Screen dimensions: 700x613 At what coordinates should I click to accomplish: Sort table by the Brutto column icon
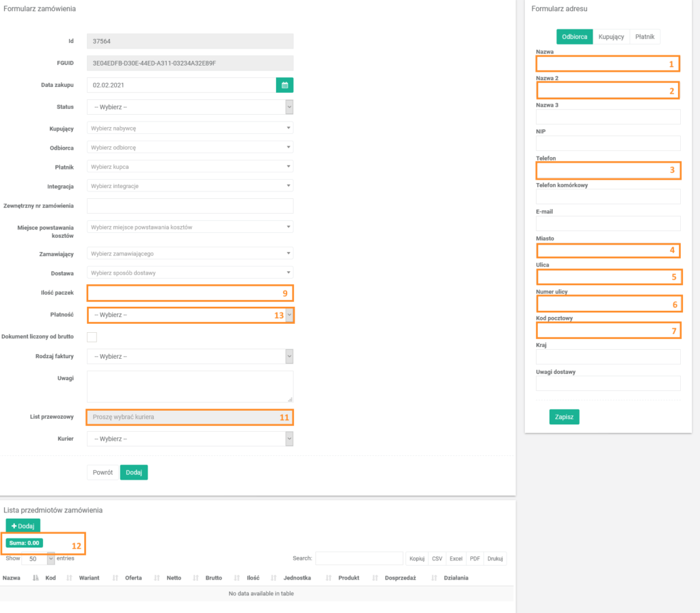[x=236, y=578]
